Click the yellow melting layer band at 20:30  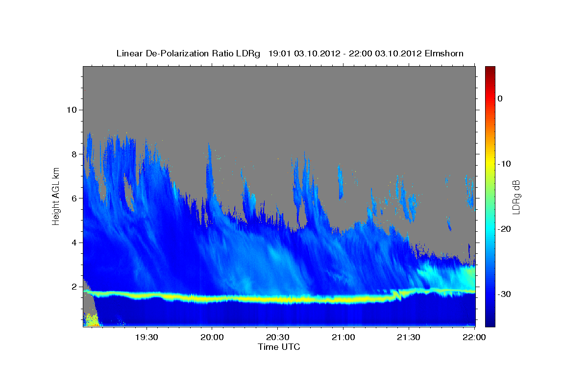coord(277,298)
